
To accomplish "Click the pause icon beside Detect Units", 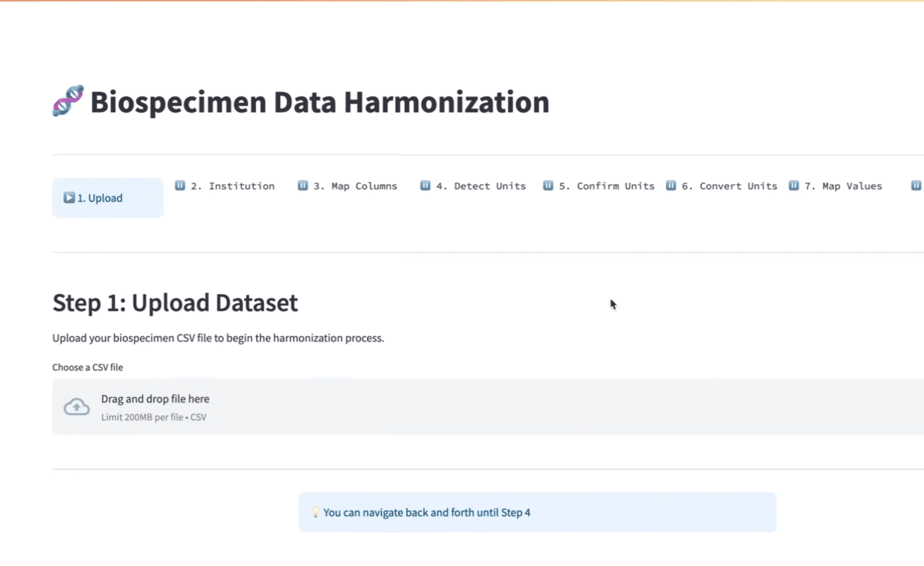I will pos(425,186).
